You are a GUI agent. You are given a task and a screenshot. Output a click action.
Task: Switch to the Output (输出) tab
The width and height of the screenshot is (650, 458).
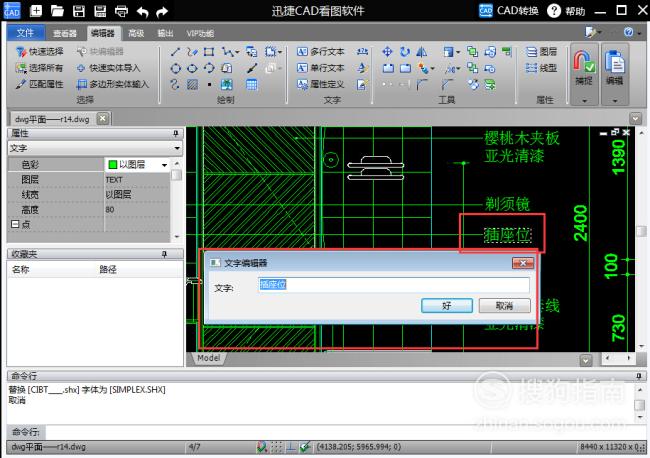click(x=165, y=34)
